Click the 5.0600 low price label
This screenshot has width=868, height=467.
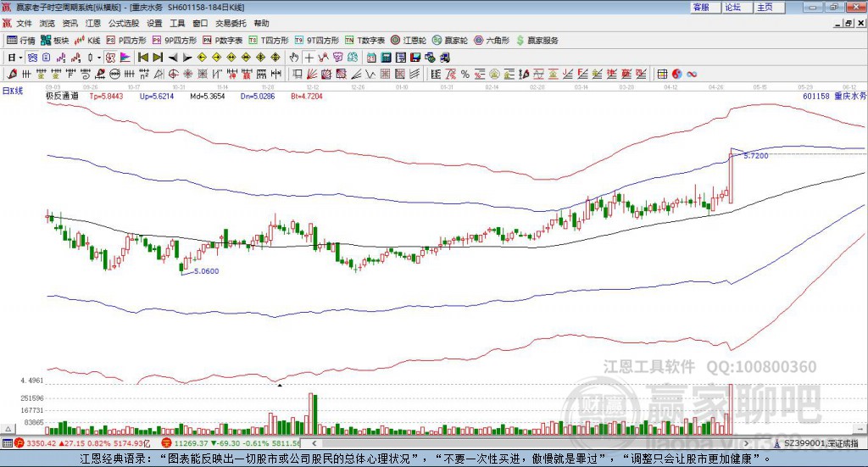[x=206, y=271]
